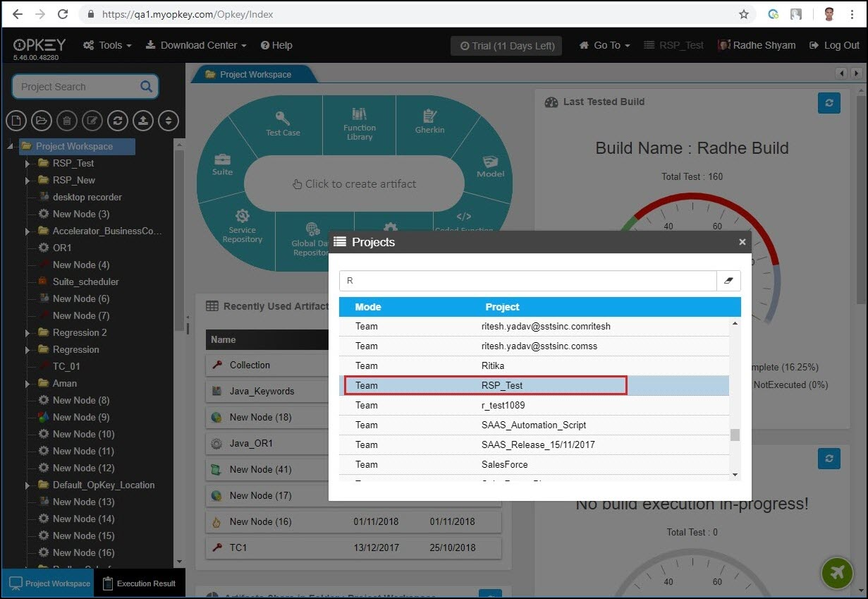Viewport: 868px width, 599px height.
Task: Bookmark the page with star icon
Action: pos(744,14)
